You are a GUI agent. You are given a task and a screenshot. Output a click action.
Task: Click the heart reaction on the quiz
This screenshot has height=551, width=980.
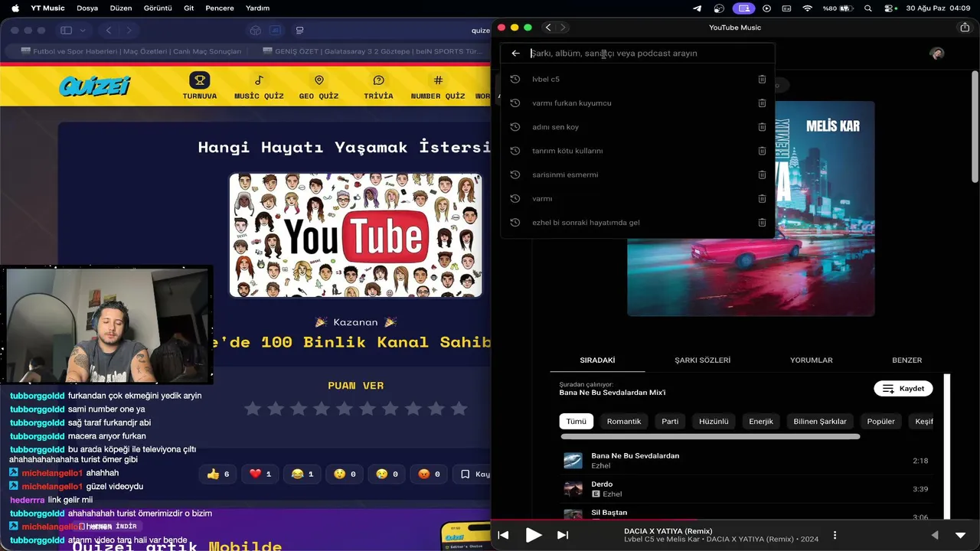(x=260, y=474)
